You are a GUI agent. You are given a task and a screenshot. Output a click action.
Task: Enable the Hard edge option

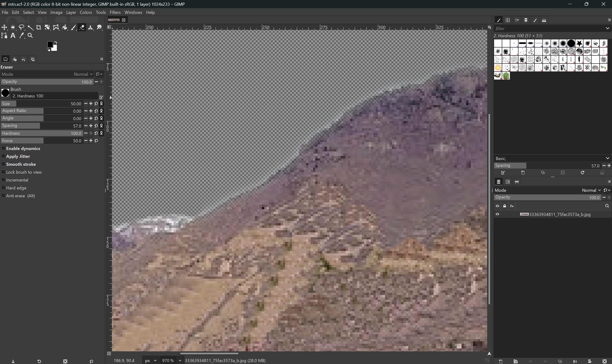(x=3, y=188)
